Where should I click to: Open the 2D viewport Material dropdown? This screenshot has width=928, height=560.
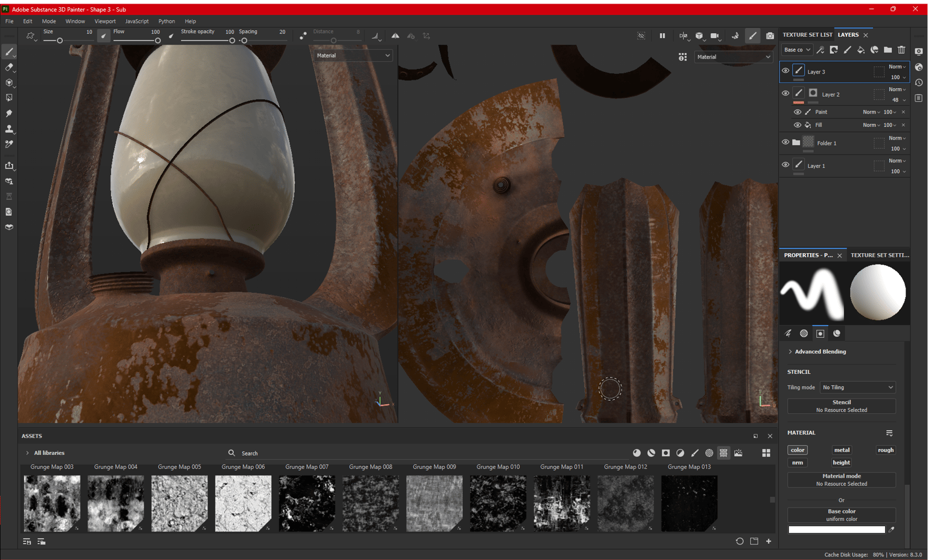(x=733, y=57)
